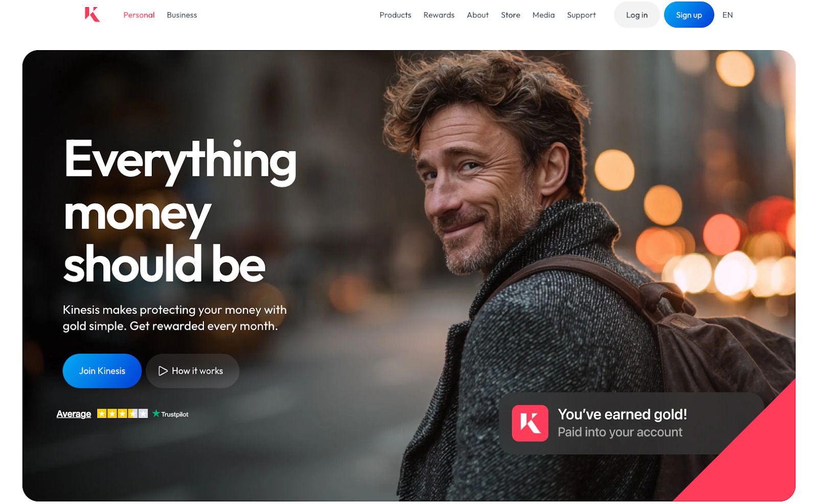
Task: Click the You've earned gold notification
Action: (x=631, y=423)
